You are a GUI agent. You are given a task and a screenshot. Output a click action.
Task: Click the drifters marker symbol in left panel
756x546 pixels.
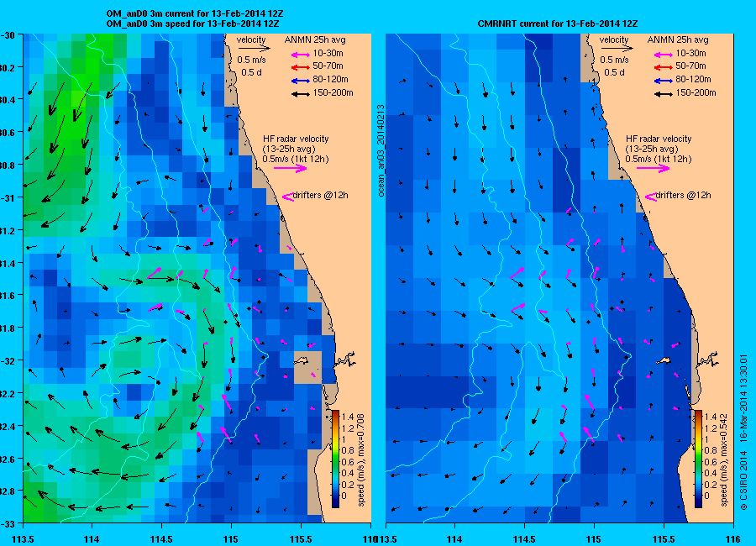click(x=287, y=197)
